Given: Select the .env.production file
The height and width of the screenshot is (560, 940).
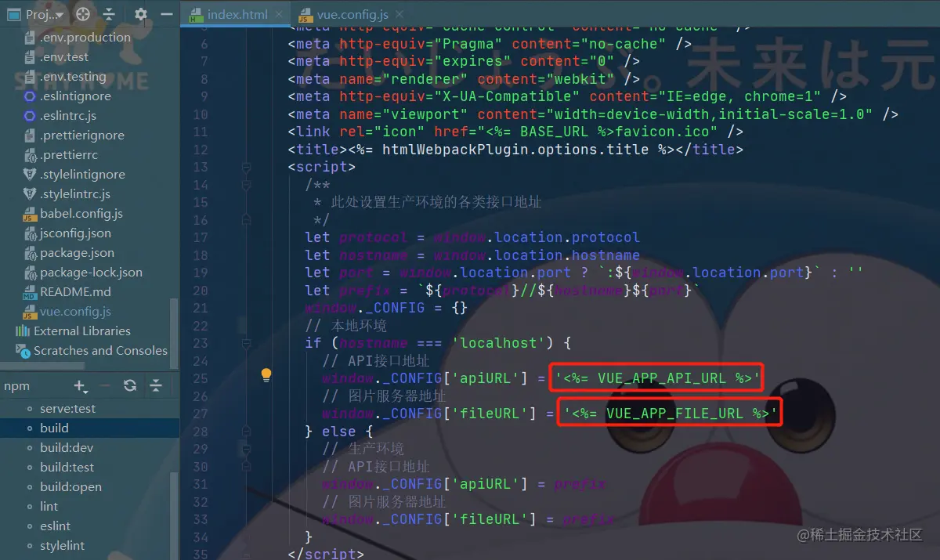Looking at the screenshot, I should click(x=85, y=38).
